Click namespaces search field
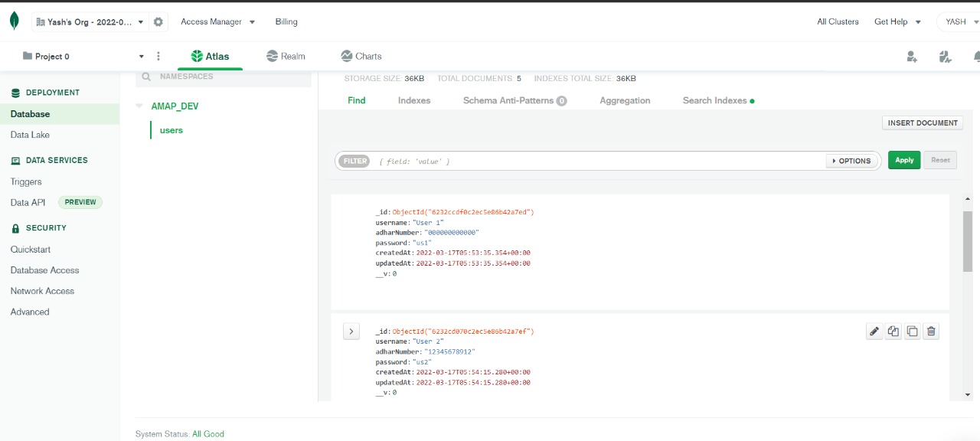Viewport: 980px width, 441px height. coord(224,77)
